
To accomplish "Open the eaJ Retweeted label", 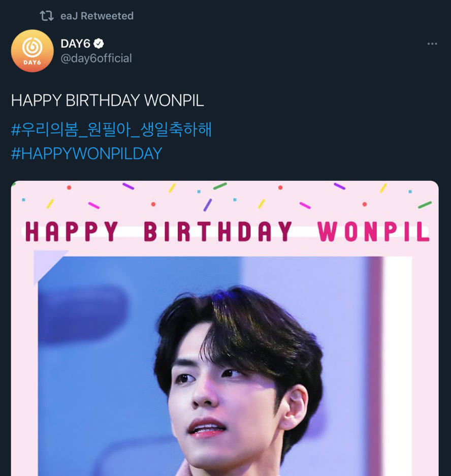I will pos(97,16).
